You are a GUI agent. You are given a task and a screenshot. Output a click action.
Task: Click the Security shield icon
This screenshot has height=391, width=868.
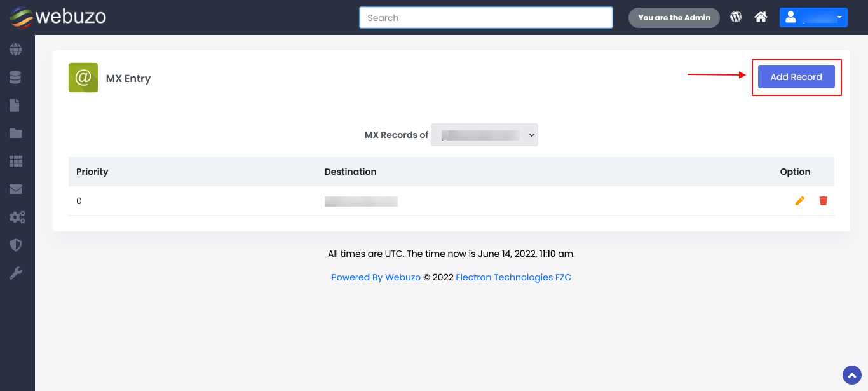[17, 245]
